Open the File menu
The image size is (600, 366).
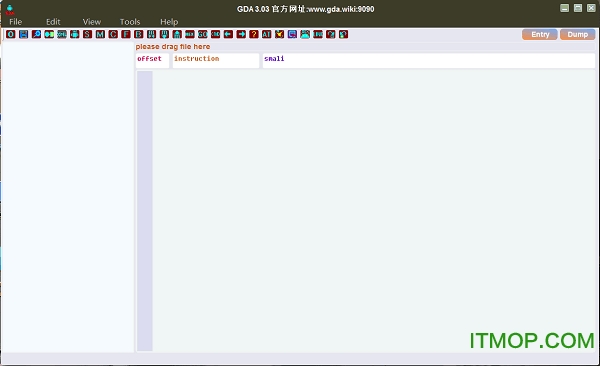[16, 22]
